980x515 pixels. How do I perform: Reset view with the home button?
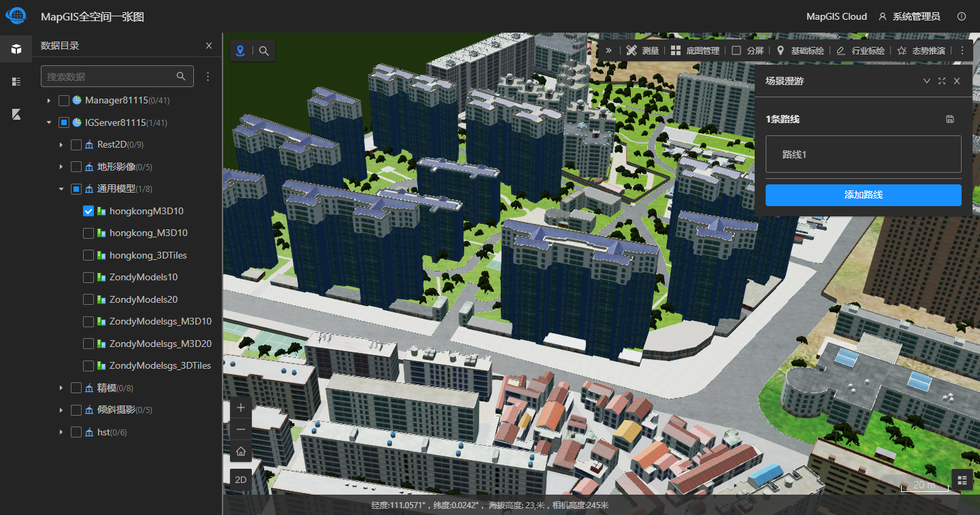tap(241, 451)
